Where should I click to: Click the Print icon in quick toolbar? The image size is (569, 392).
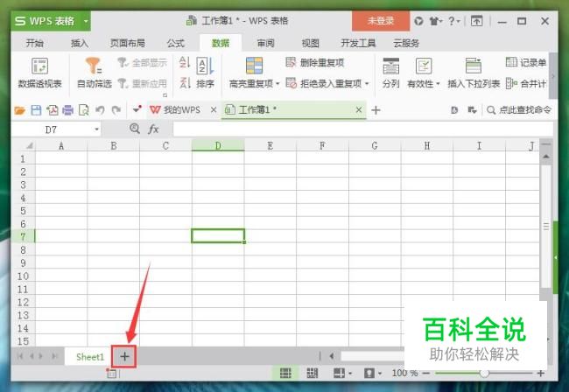tap(68, 110)
